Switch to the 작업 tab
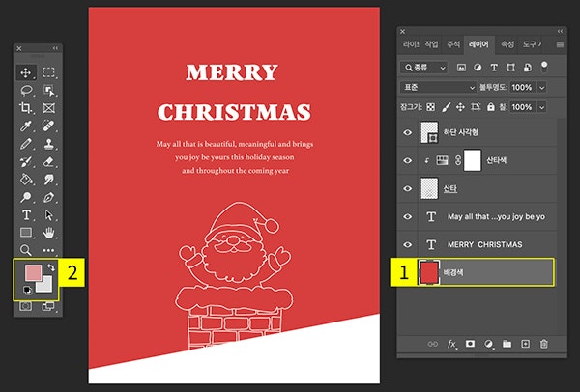This screenshot has width=580, height=392. [431, 44]
